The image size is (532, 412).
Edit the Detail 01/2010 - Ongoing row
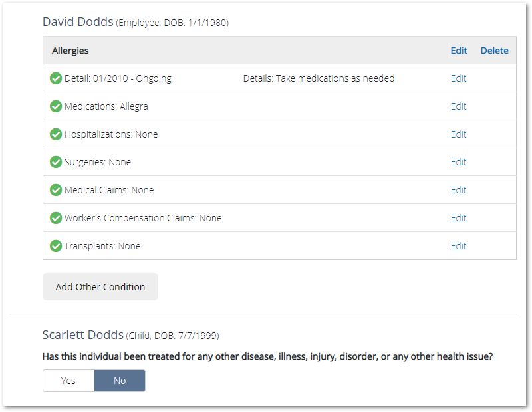click(x=458, y=78)
